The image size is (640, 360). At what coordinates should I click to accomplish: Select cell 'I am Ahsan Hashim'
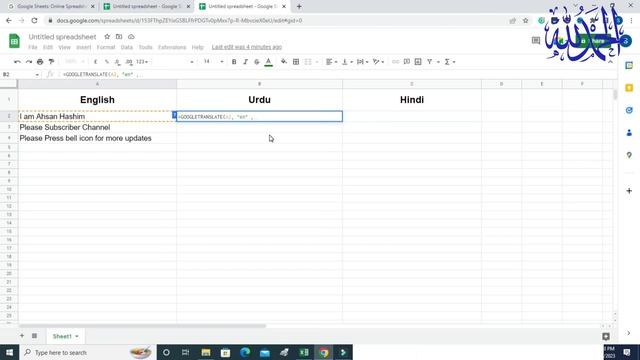pyautogui.click(x=97, y=116)
